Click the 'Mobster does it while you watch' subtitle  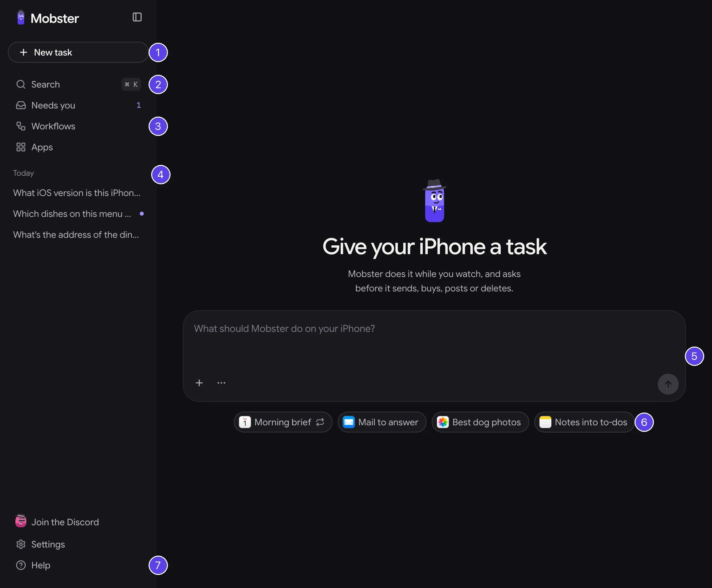click(x=434, y=281)
